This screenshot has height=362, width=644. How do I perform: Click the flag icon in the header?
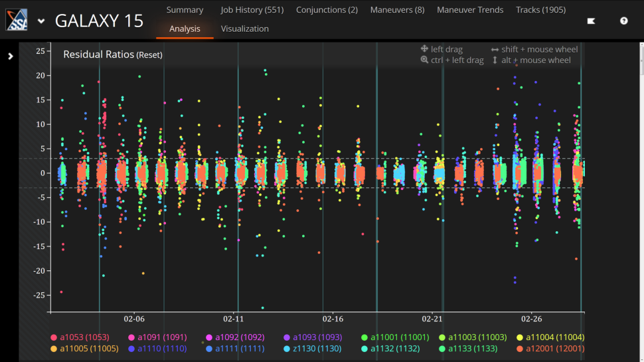pos(591,21)
